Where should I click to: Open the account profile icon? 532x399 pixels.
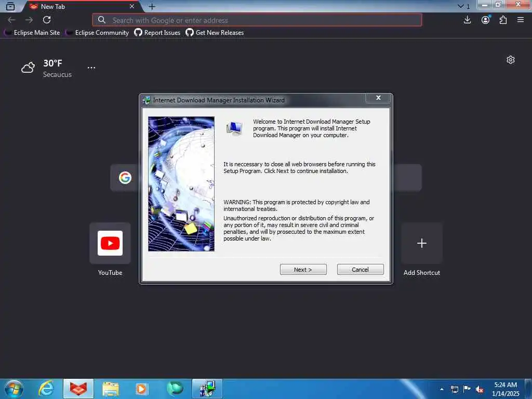pyautogui.click(x=486, y=20)
